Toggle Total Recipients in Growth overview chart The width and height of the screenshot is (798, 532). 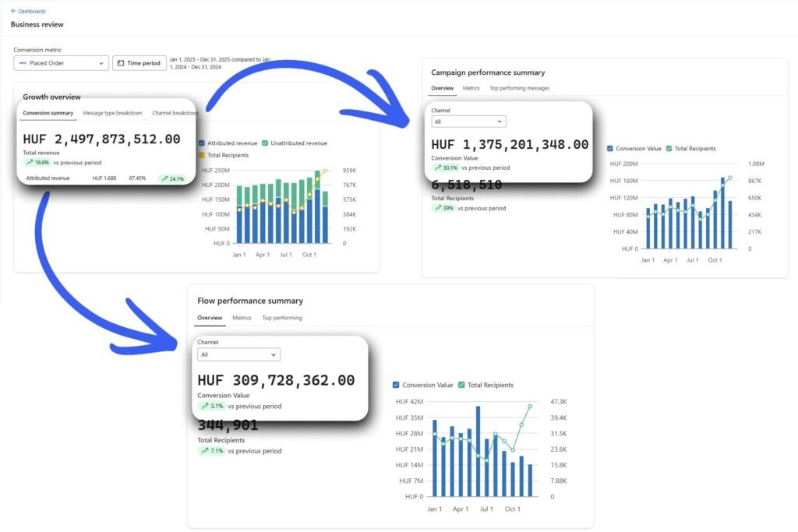202,155
